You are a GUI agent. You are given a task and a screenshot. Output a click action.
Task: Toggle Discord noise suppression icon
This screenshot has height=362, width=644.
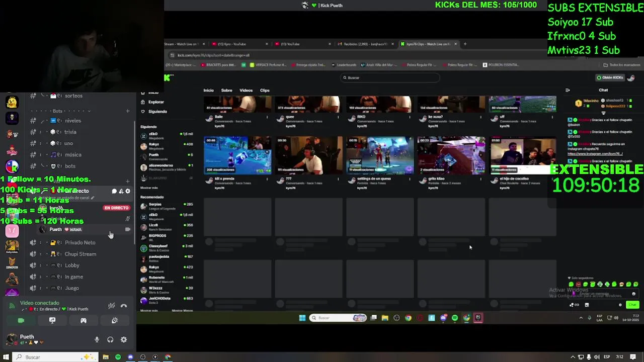[x=112, y=306]
